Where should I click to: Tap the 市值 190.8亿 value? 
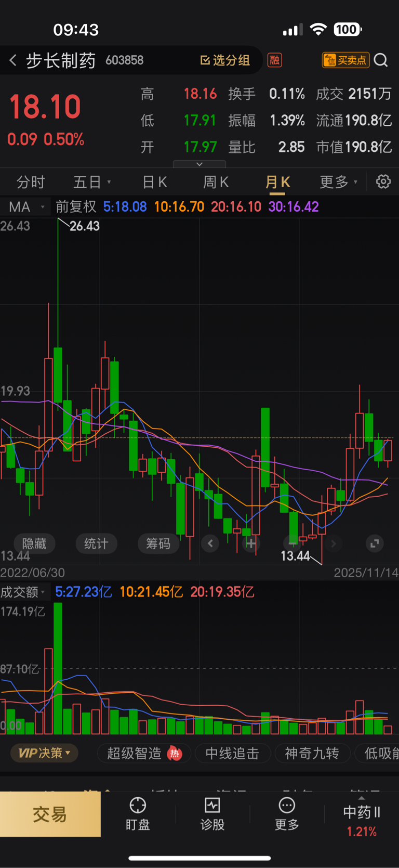coord(368,147)
